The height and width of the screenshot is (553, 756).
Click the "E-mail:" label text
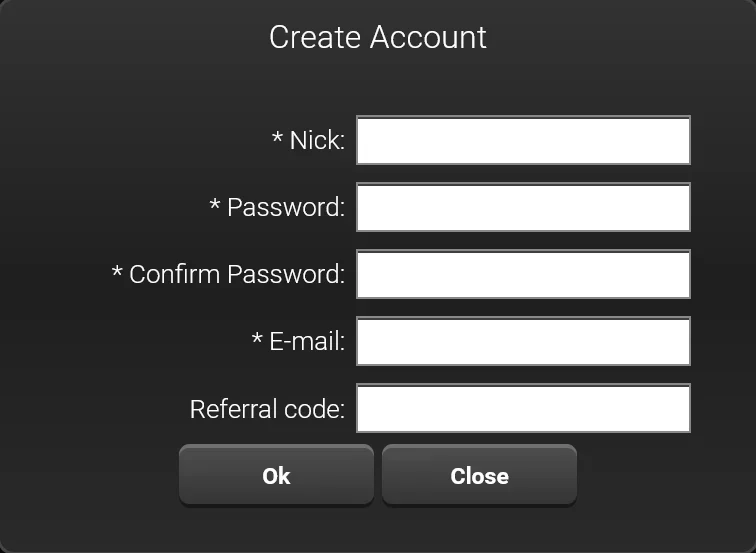pyautogui.click(x=307, y=342)
